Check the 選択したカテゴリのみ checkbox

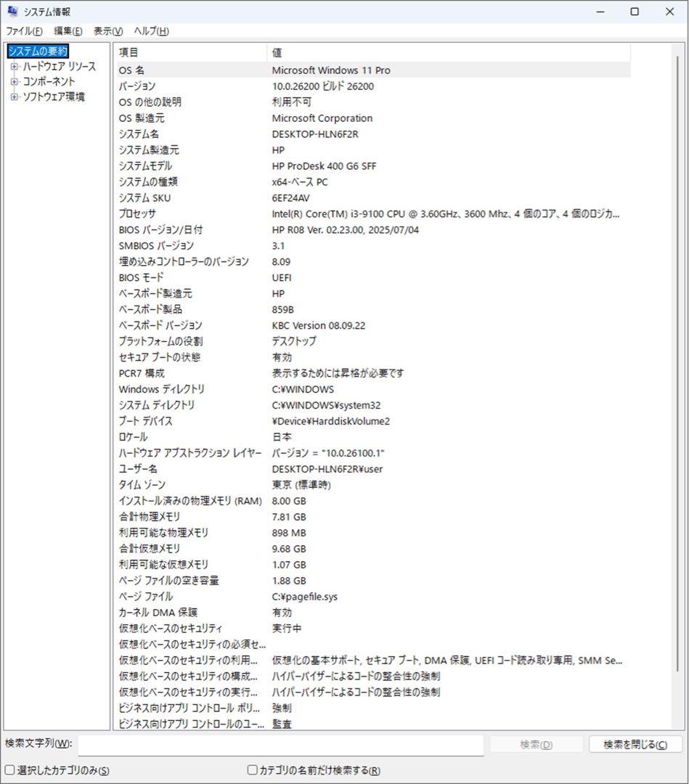click(9, 769)
